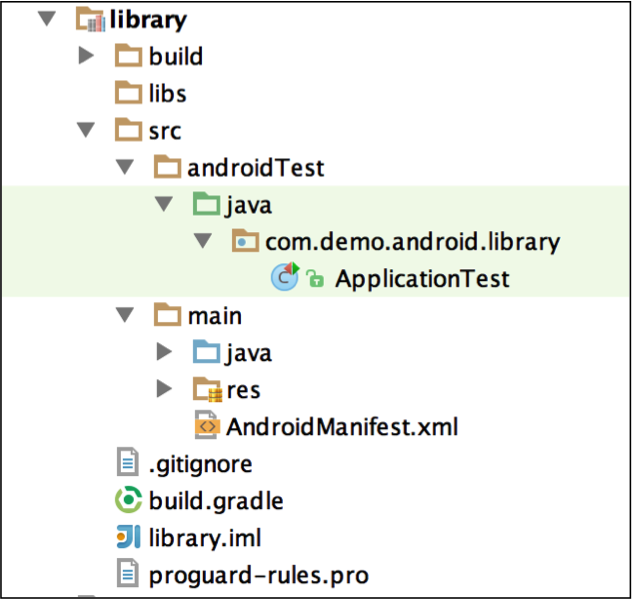Click the res resources folder icon
The width and height of the screenshot is (632, 599).
(x=207, y=389)
